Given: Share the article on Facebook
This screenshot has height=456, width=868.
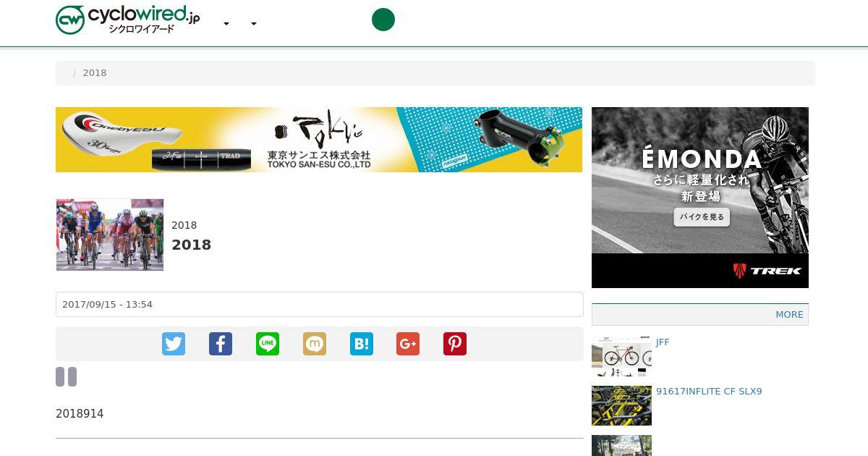Looking at the screenshot, I should pos(221,344).
